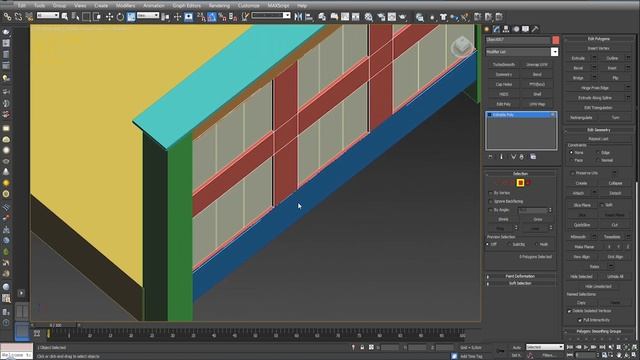Choose the Rectangular Selection Region tool
This screenshot has height=360, width=640.
86,17
